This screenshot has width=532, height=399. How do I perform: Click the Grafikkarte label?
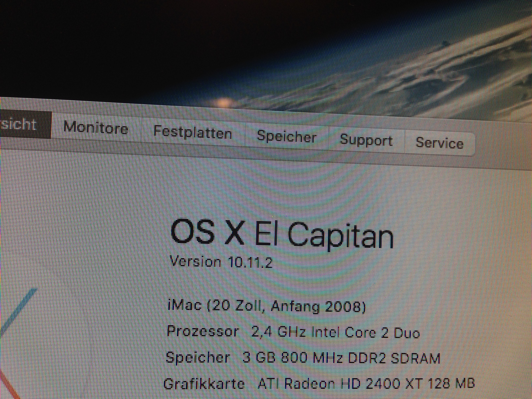pos(204,384)
